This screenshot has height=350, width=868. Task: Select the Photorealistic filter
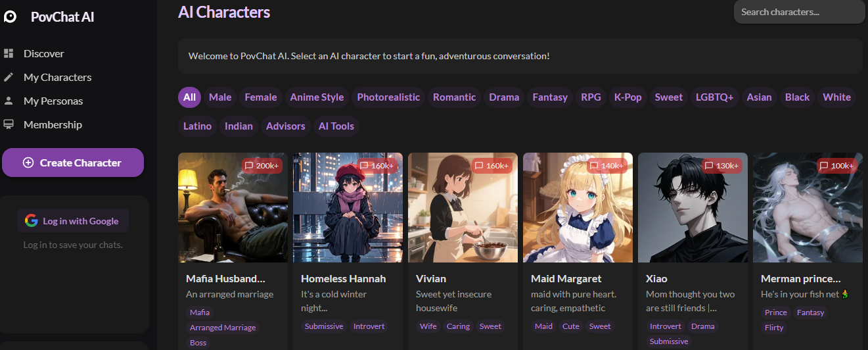[x=388, y=97]
